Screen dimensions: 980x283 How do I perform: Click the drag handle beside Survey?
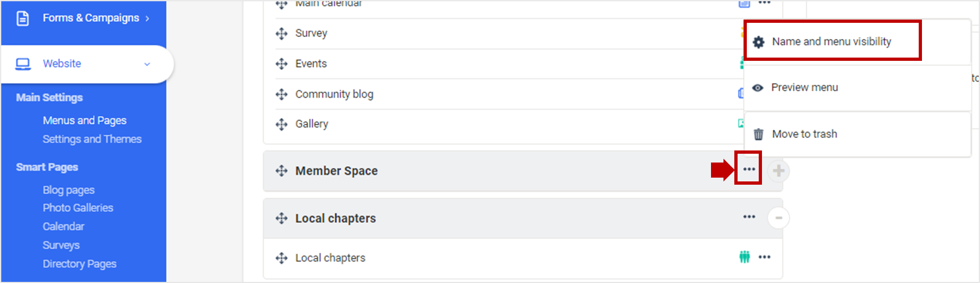[x=281, y=34]
